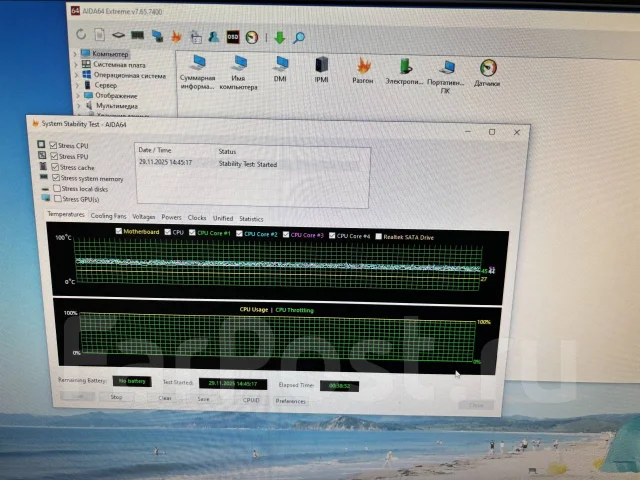Click the No battery status field
The width and height of the screenshot is (640, 480).
tap(132, 381)
